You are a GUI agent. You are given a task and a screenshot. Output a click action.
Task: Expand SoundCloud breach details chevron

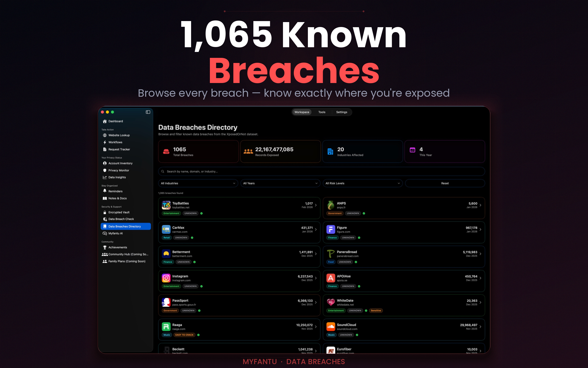480,327
